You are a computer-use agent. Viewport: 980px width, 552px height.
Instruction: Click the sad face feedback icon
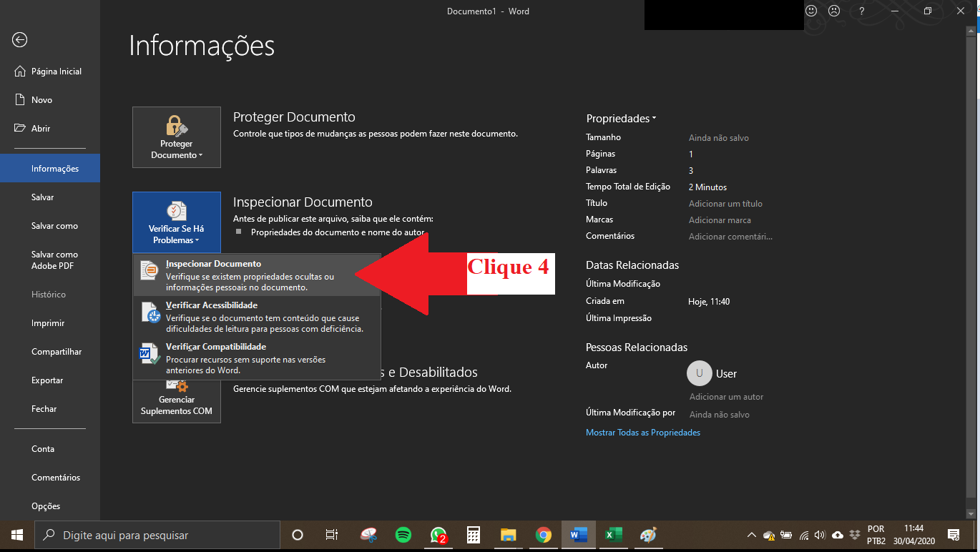coord(834,11)
